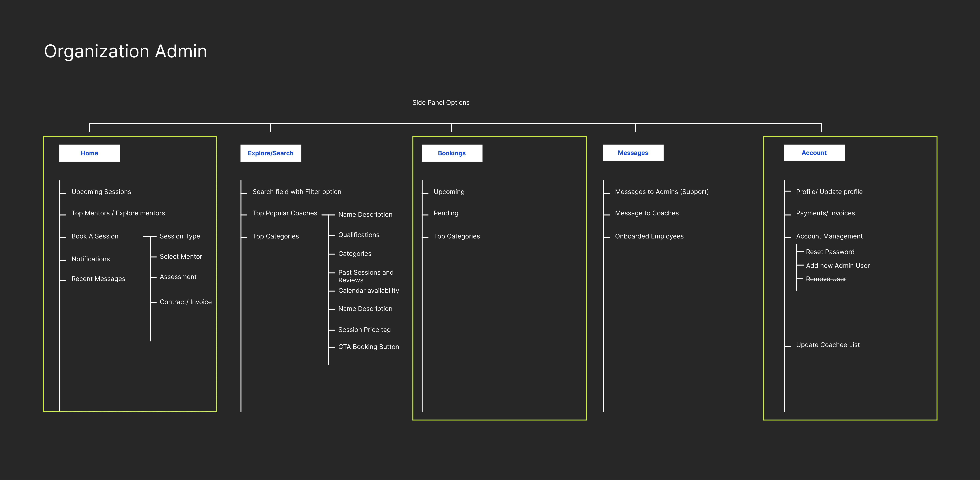Click Select Mentor sub-item
The image size is (980, 480).
tap(181, 257)
